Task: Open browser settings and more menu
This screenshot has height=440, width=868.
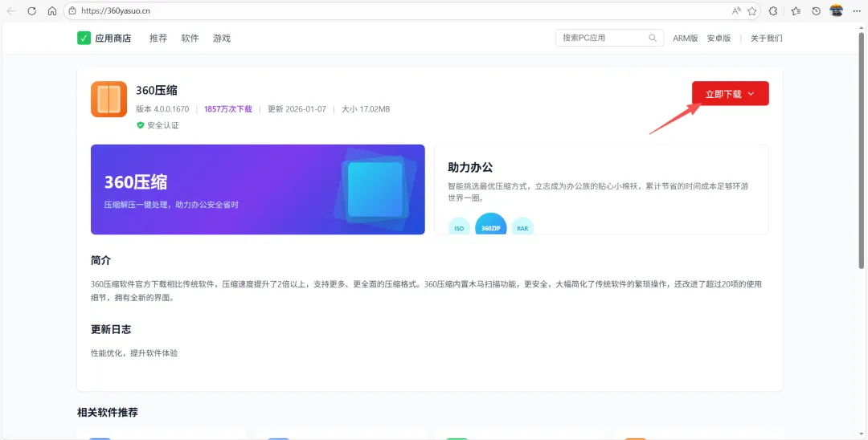Action: pos(857,11)
